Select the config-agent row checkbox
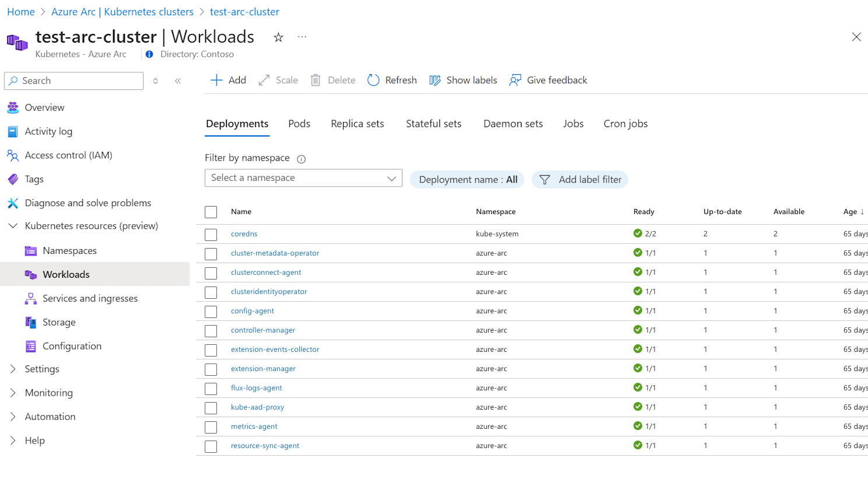Screen dimensions: 868x503 (211, 311)
